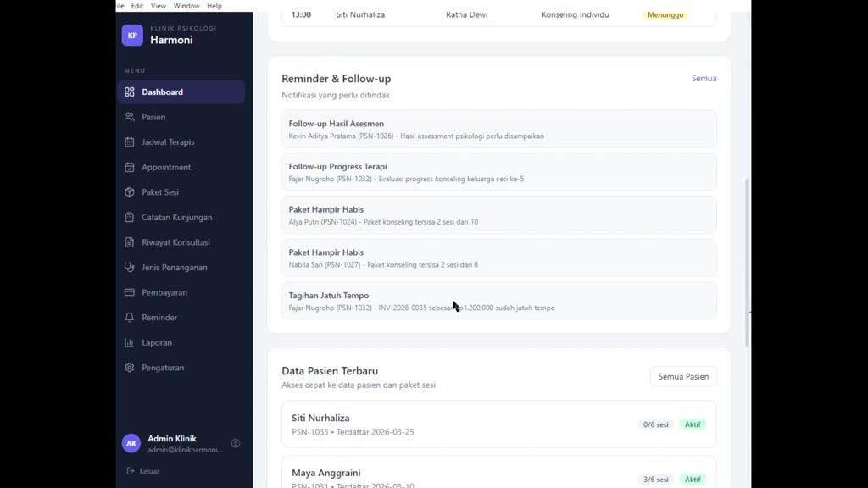Open Paket Hampir Habis reminder for Nabila Sari
The image size is (868, 488).
coord(498,258)
